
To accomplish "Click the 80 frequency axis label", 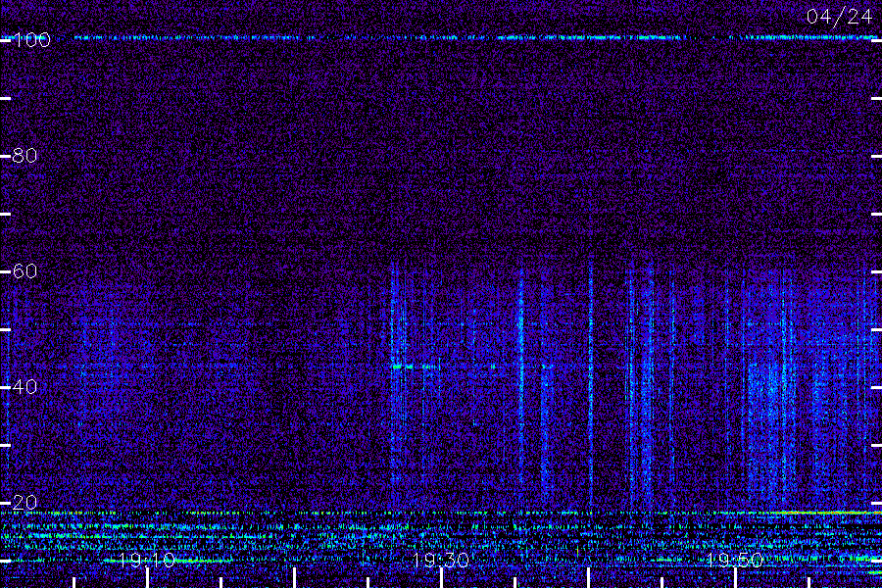I will [x=24, y=156].
